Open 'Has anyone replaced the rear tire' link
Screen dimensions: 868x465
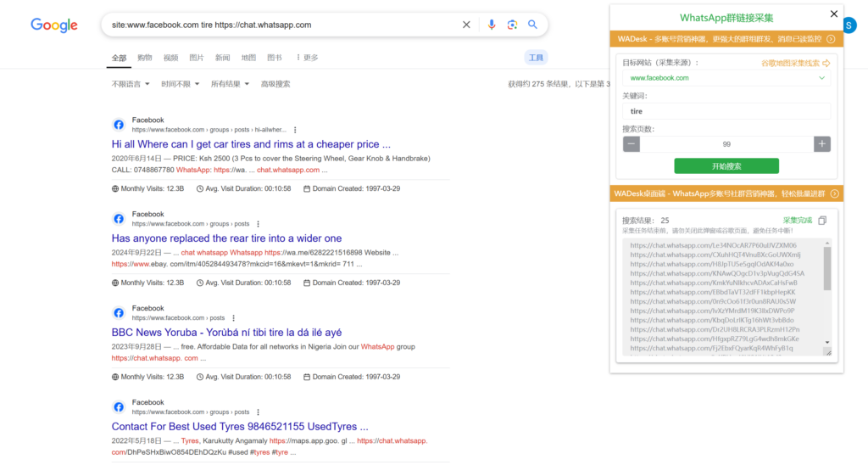tap(226, 238)
